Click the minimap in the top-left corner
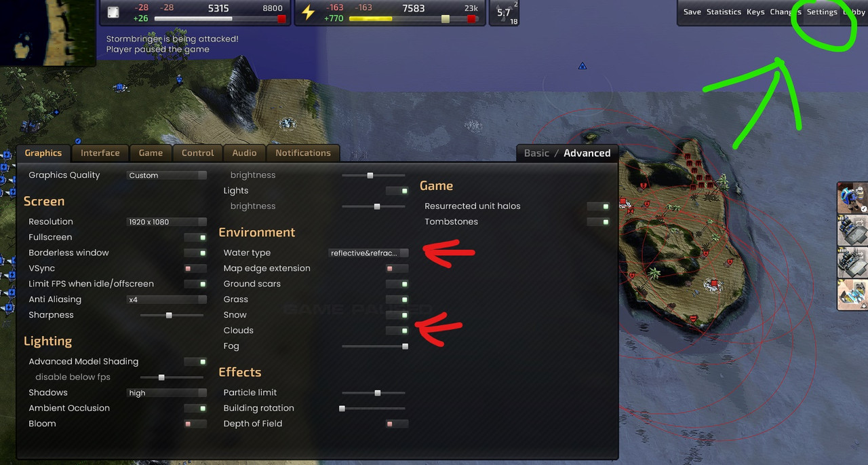The image size is (868, 465). (x=47, y=33)
